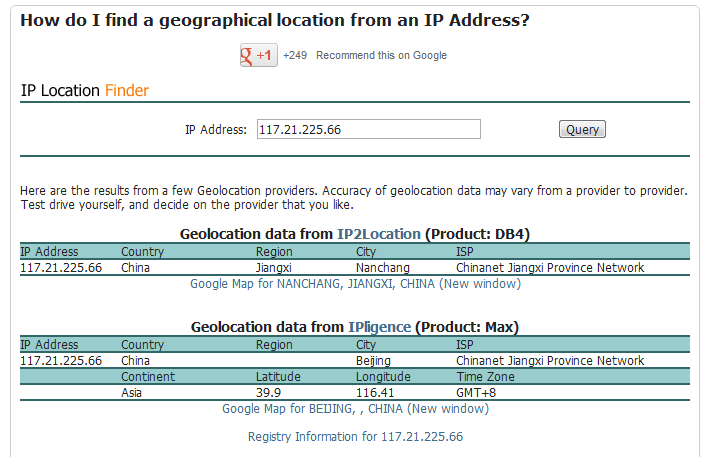Click the Google +1 button
The image size is (702, 457).
pyautogui.click(x=259, y=55)
